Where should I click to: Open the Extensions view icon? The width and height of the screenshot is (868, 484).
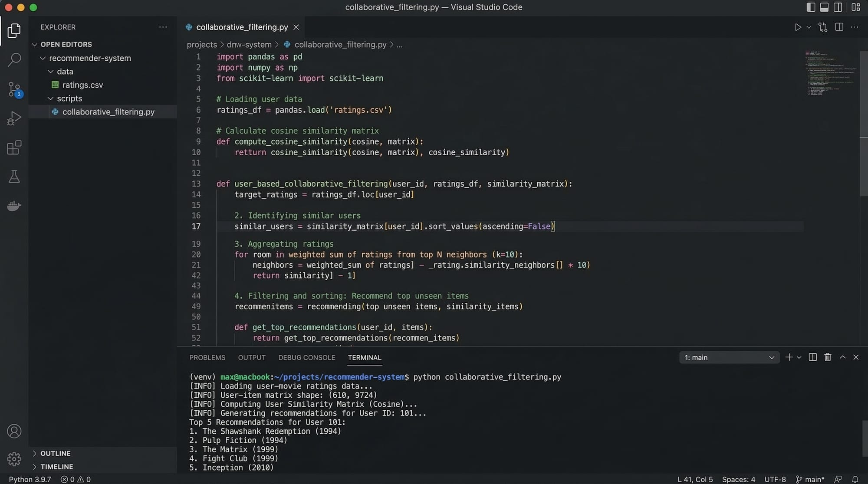14,147
